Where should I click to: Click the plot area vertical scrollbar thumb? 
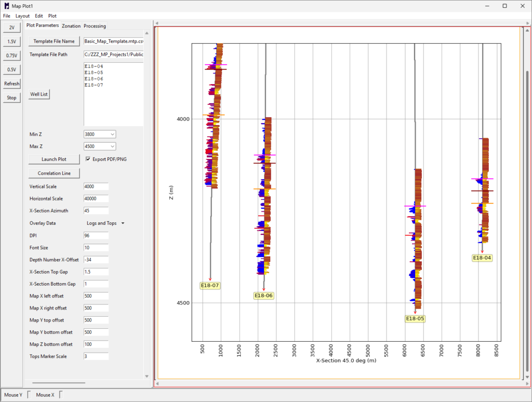coord(527,221)
